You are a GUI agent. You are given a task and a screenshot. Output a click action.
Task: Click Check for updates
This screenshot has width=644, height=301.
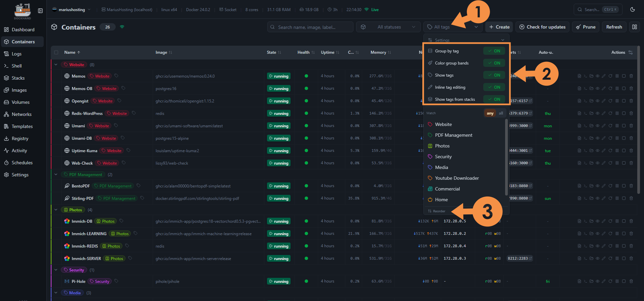[542, 27]
